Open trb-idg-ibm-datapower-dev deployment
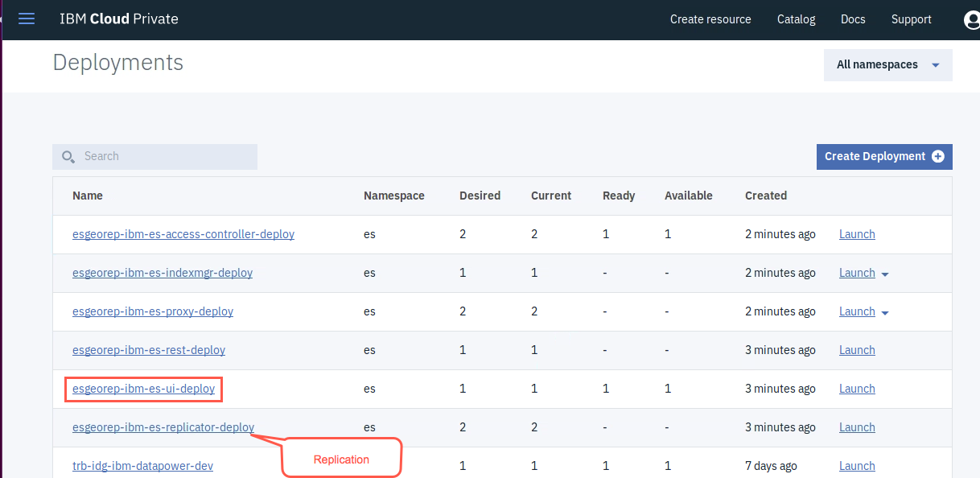 coord(142,466)
